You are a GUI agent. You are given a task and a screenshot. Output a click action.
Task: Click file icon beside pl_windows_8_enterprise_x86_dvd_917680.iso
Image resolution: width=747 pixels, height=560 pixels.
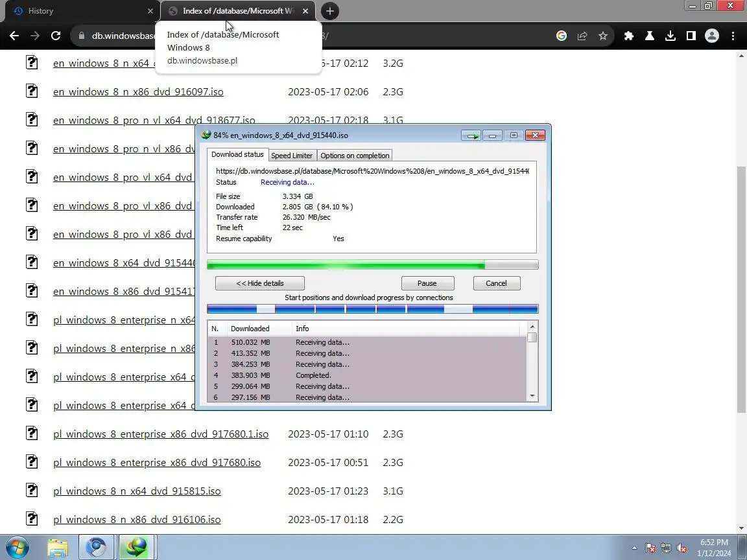(x=31, y=461)
